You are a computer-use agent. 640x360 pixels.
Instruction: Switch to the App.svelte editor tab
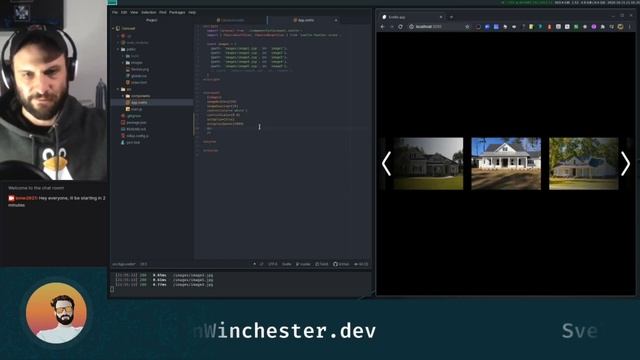[x=304, y=20]
